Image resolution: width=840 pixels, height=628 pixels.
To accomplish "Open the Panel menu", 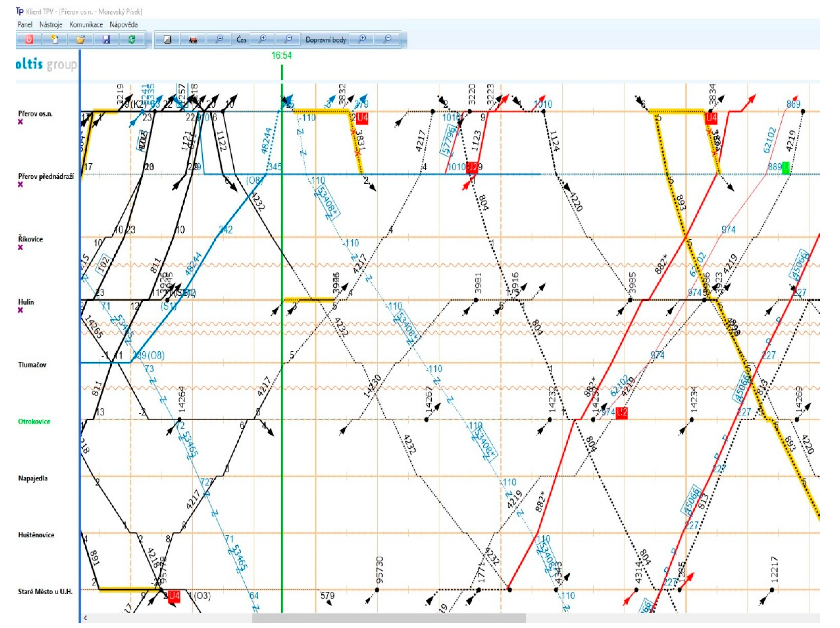I will (x=25, y=25).
